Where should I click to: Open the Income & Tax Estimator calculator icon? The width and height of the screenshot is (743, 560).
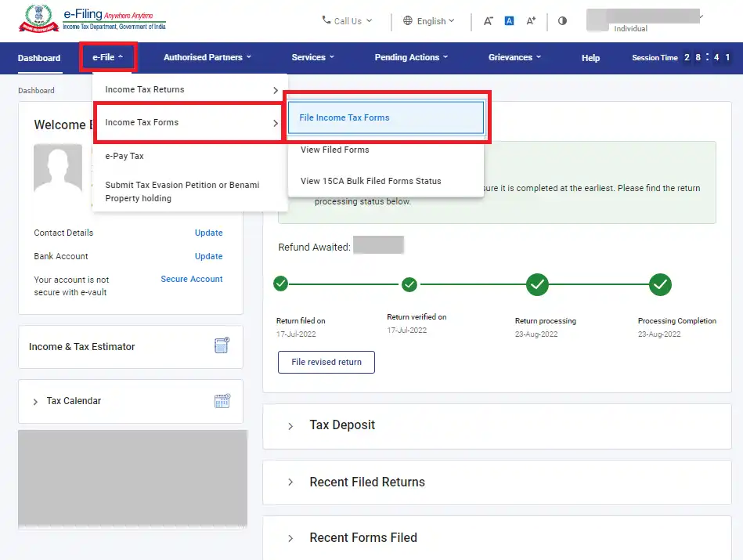(222, 346)
